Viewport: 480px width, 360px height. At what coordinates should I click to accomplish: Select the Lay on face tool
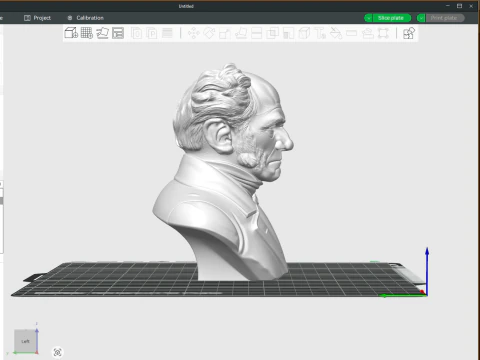[x=241, y=33]
